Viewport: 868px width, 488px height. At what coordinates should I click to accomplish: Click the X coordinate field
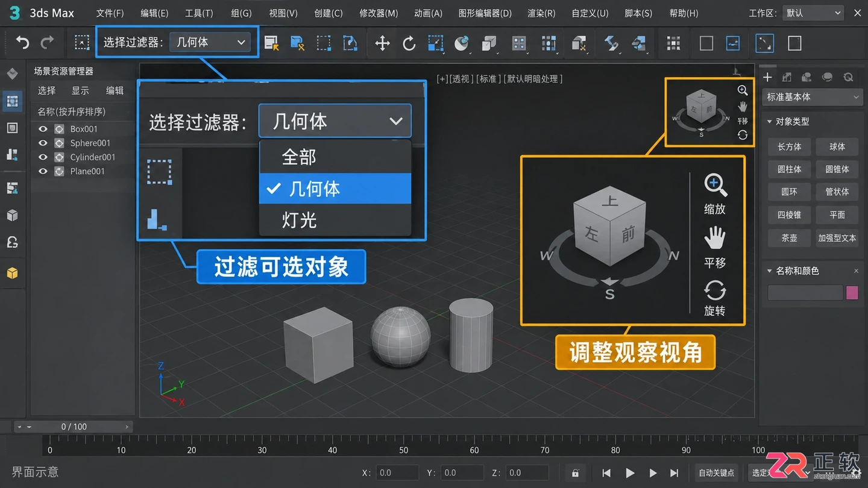tap(397, 473)
